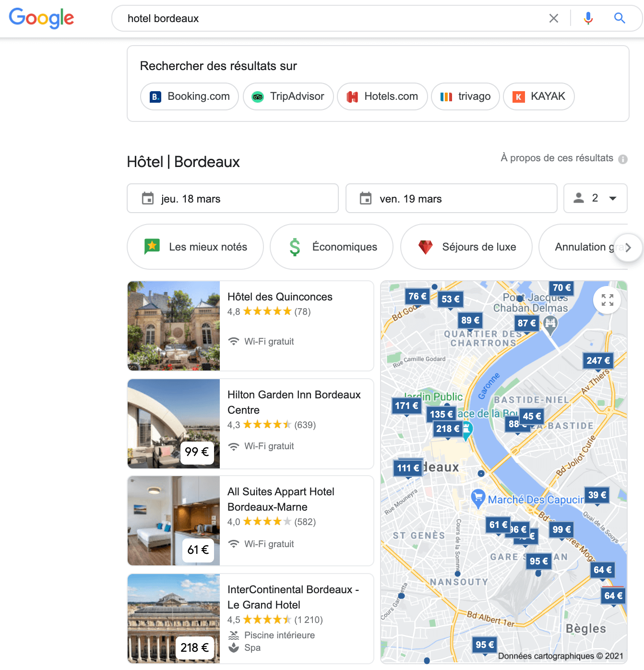Select the TripAdvisor search option
The width and height of the screenshot is (644, 670).
288,96
